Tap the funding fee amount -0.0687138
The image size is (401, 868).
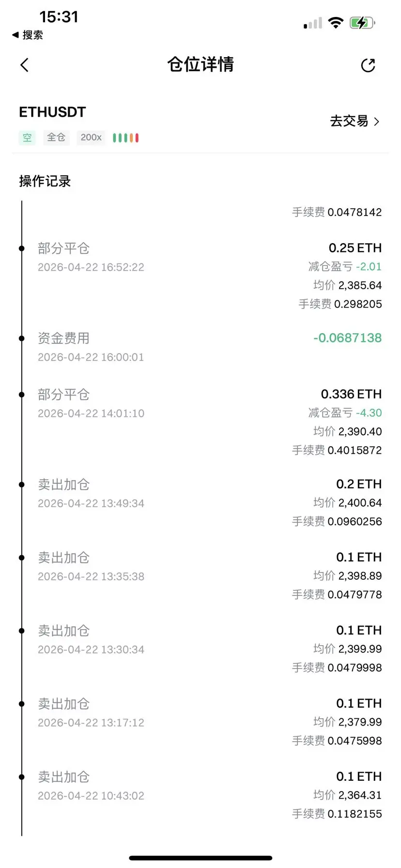coord(347,338)
